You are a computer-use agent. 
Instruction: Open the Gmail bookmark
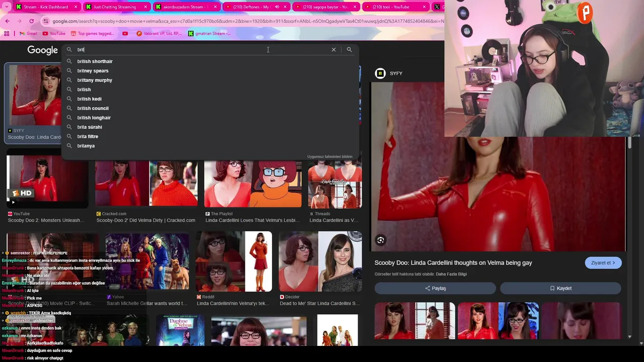(28, 34)
